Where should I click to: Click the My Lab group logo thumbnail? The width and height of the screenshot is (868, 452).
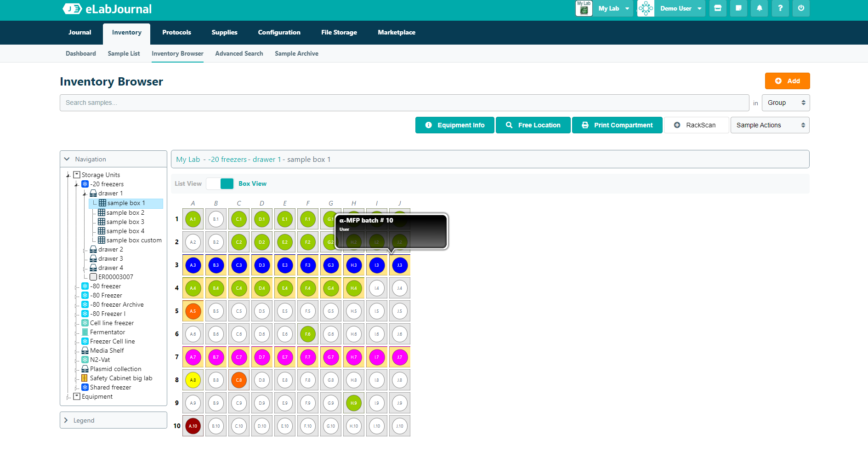click(x=584, y=8)
